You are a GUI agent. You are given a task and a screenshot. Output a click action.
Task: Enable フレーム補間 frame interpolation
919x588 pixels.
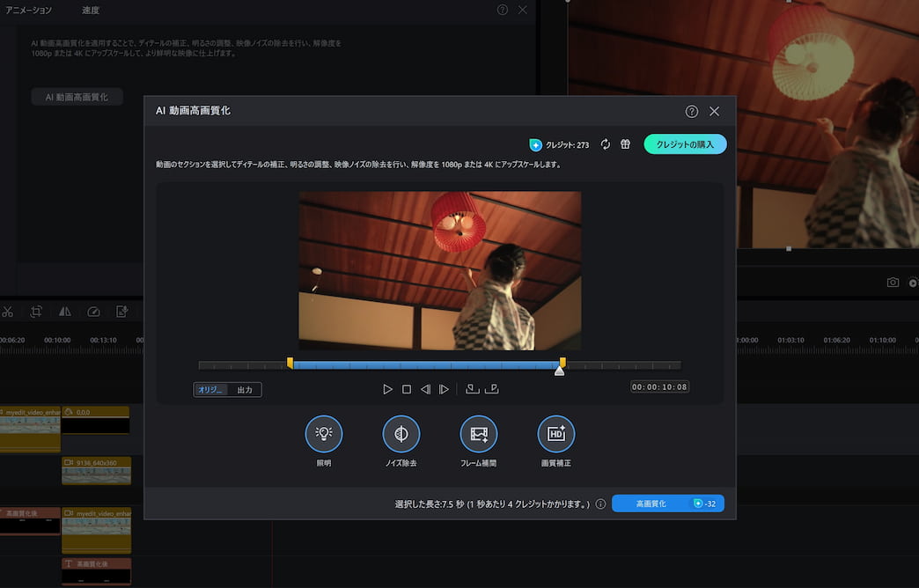click(478, 433)
